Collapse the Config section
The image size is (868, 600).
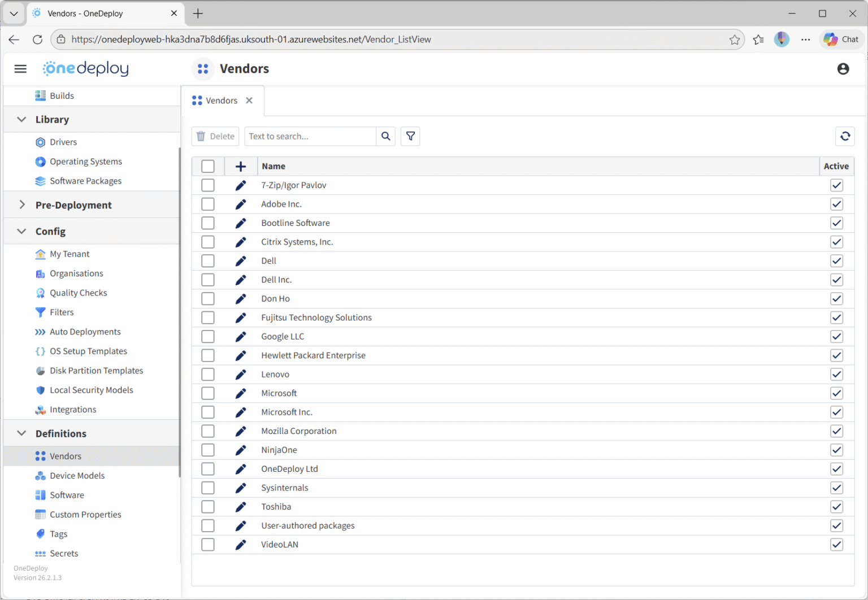(21, 231)
